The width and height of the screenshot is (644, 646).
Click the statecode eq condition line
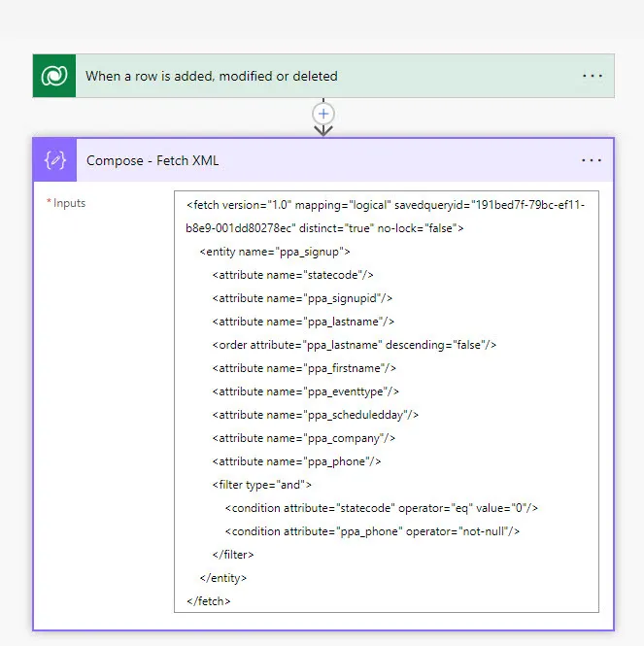click(x=382, y=508)
